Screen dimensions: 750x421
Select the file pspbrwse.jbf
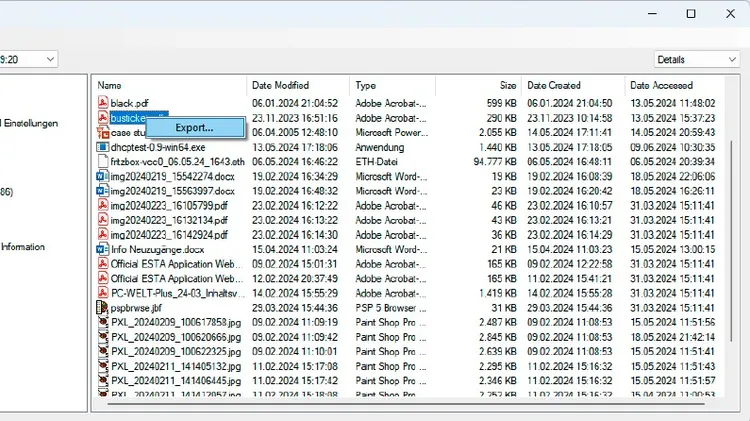[x=136, y=308]
